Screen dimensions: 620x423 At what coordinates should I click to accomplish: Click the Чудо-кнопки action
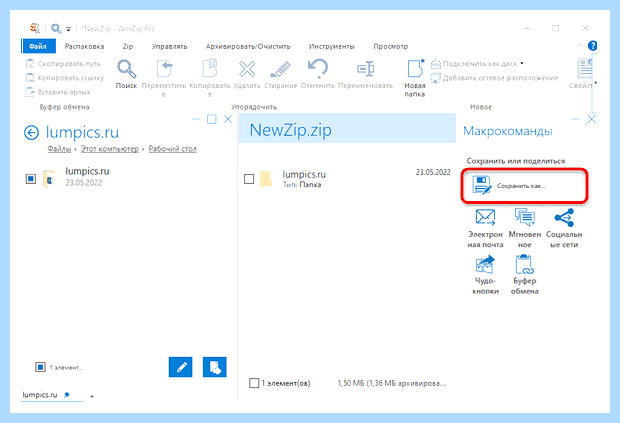tap(485, 275)
